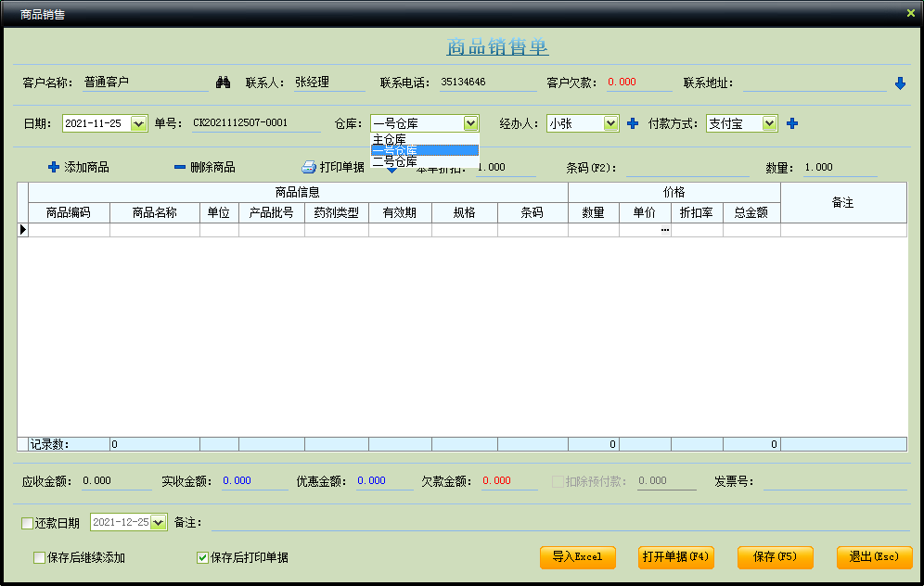Click the 删除商品 minus icon

(180, 167)
